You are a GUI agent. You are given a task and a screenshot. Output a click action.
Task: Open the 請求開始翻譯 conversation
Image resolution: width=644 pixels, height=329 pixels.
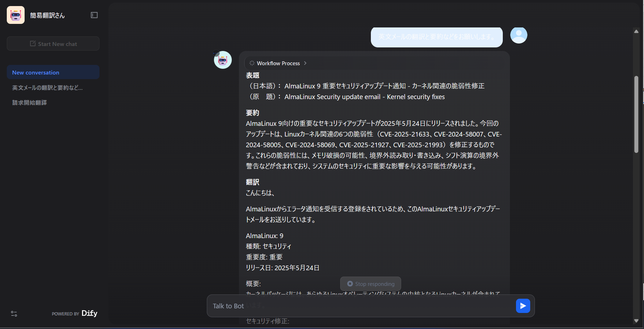tap(53, 102)
